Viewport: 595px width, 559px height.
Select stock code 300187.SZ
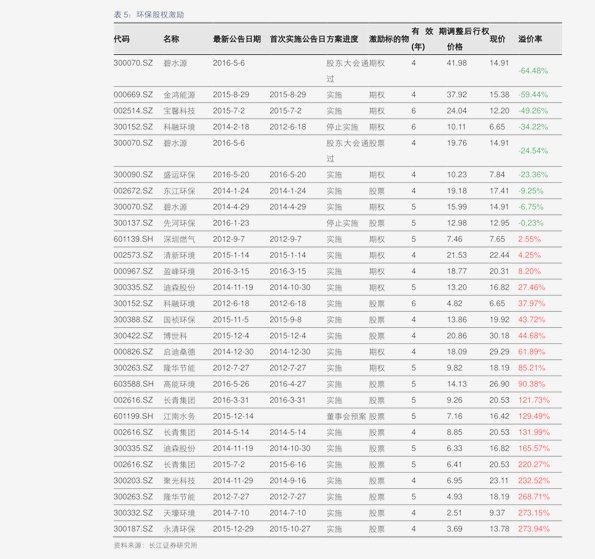pos(133,529)
